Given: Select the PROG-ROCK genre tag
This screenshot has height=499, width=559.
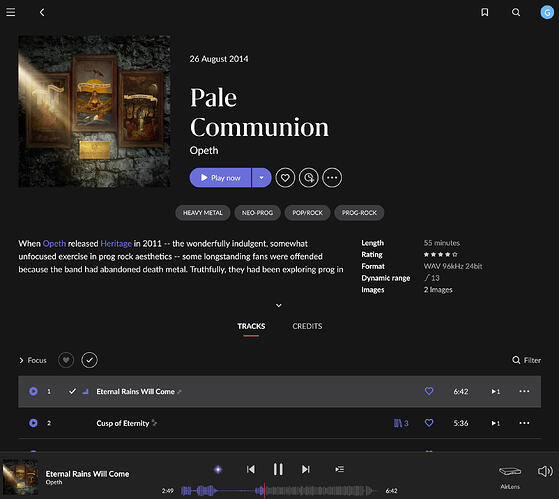Looking at the screenshot, I should click(x=359, y=213).
